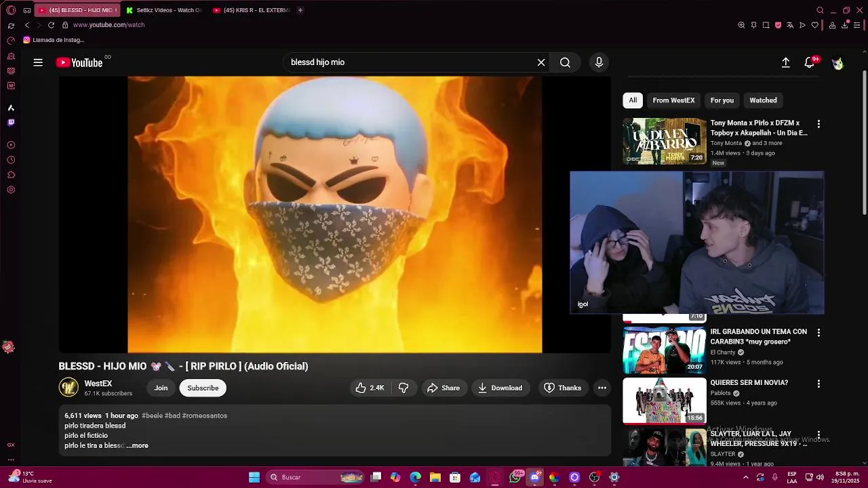
Task: Open Un Dia En Mi Barrio thumbnail
Action: coord(665,141)
